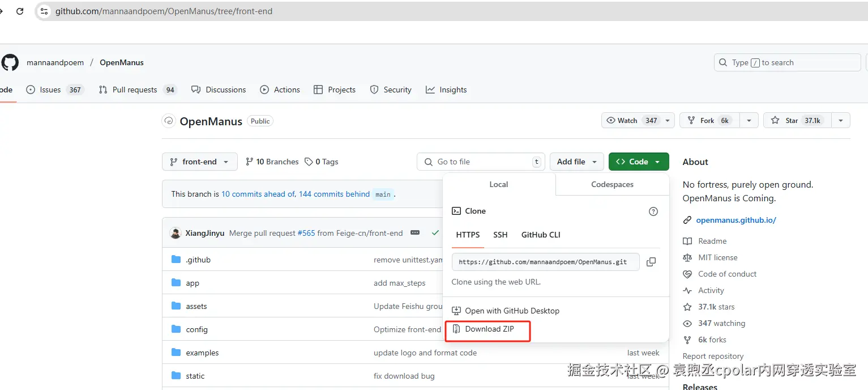The height and width of the screenshot is (390, 868).
Task: Select the GitHub CLI clone option
Action: 541,235
